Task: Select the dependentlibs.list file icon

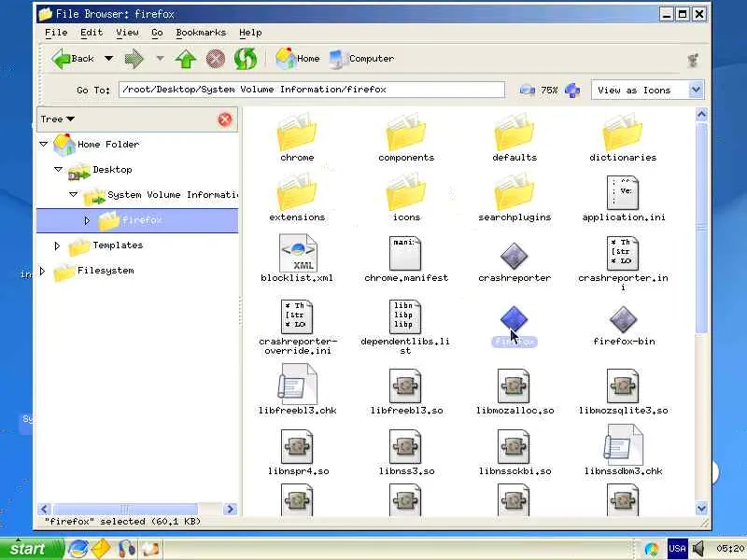Action: point(405,316)
